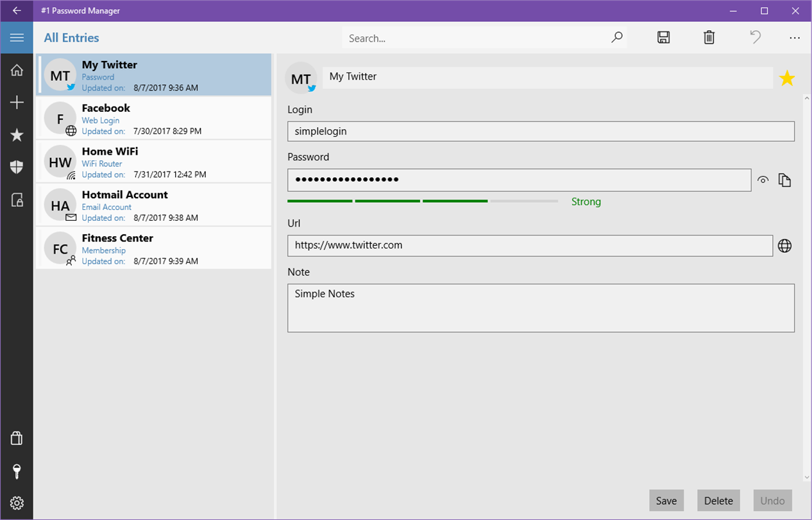Click the green Strong strength text

[x=586, y=202]
